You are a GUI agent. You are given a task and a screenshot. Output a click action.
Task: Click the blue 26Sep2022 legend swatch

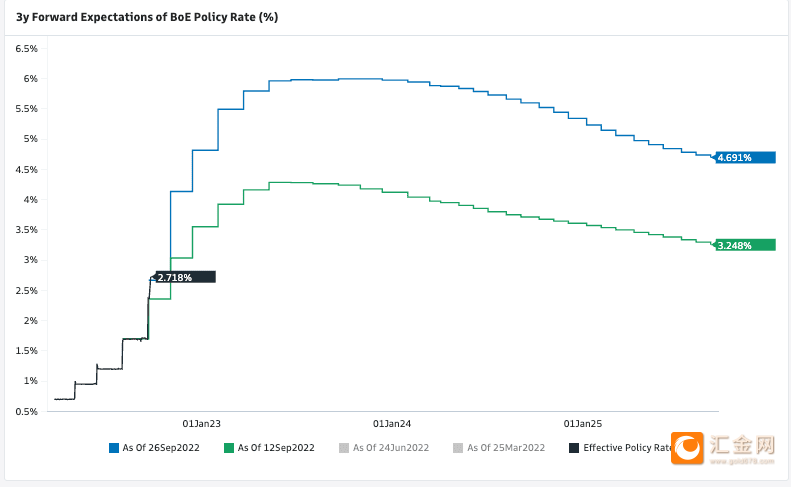click(114, 448)
